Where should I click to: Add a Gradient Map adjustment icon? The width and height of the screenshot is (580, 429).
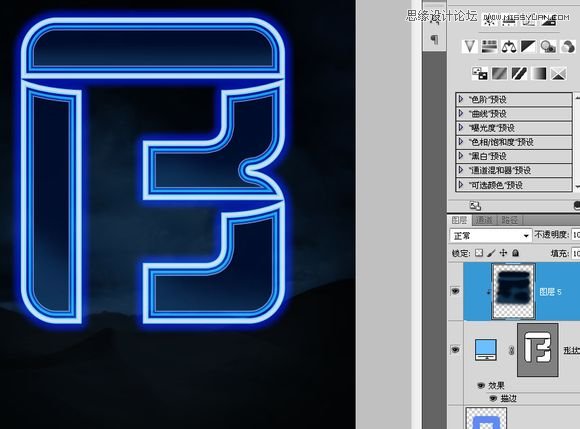tap(539, 74)
